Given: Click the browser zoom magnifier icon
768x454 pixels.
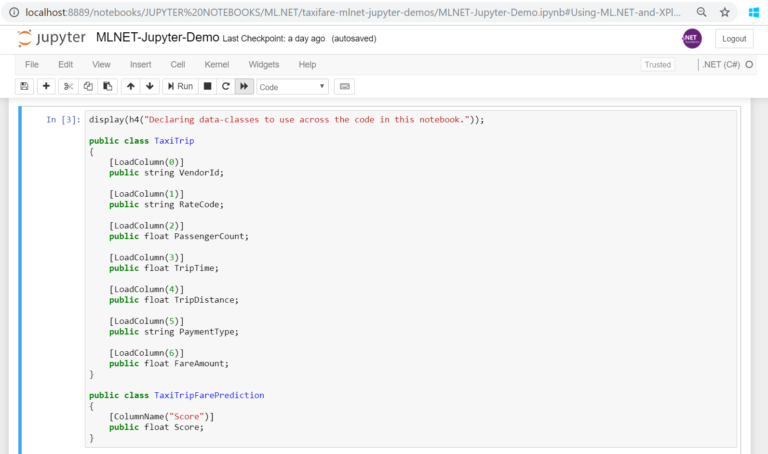Looking at the screenshot, I should 701,12.
